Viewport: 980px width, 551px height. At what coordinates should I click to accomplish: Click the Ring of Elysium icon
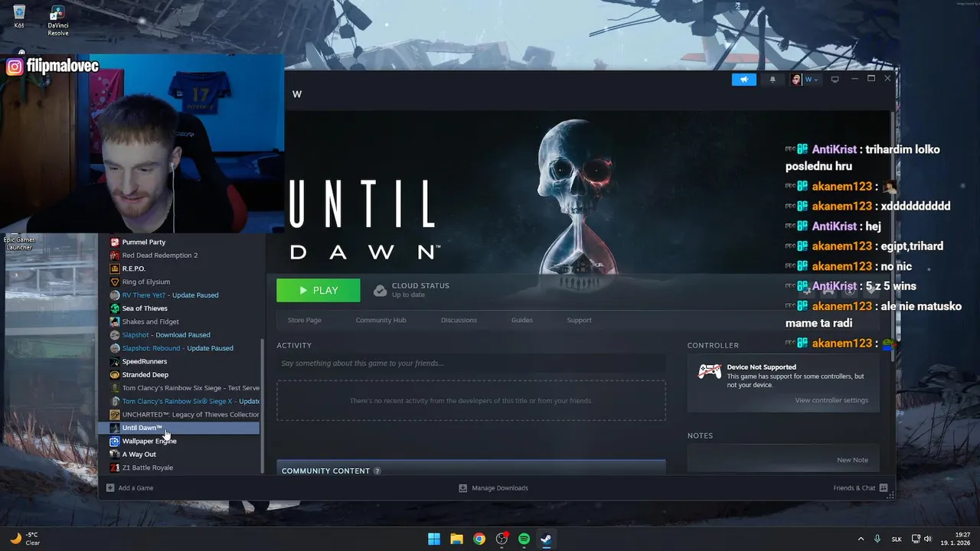pyautogui.click(x=115, y=282)
